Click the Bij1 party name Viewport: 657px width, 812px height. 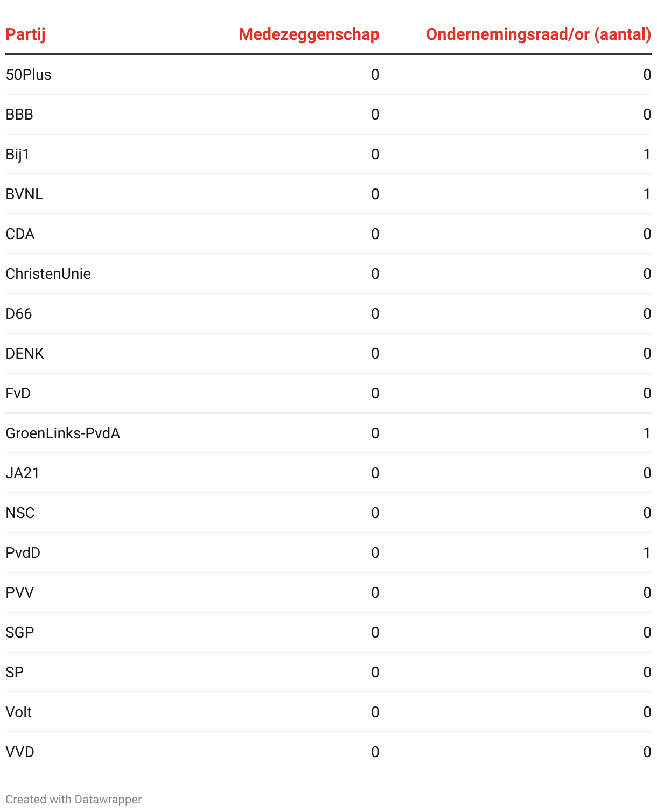click(x=18, y=154)
